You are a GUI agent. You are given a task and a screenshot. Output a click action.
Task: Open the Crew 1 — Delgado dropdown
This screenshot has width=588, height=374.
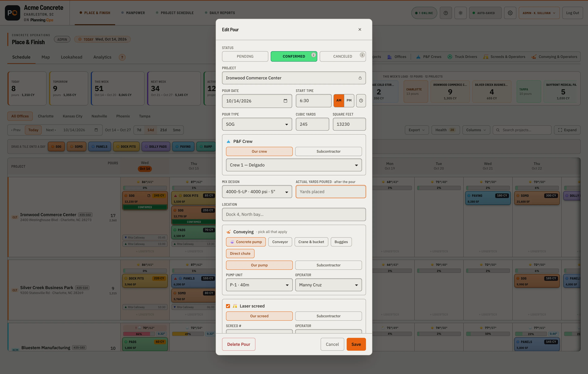pos(294,165)
